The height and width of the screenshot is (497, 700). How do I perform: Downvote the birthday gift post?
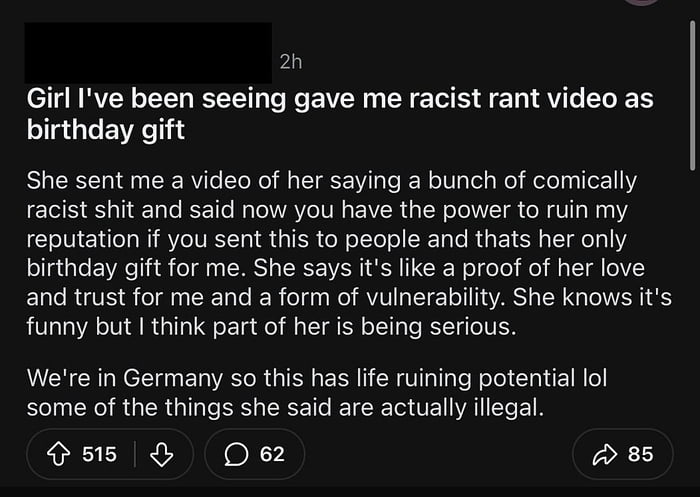pyautogui.click(x=160, y=454)
